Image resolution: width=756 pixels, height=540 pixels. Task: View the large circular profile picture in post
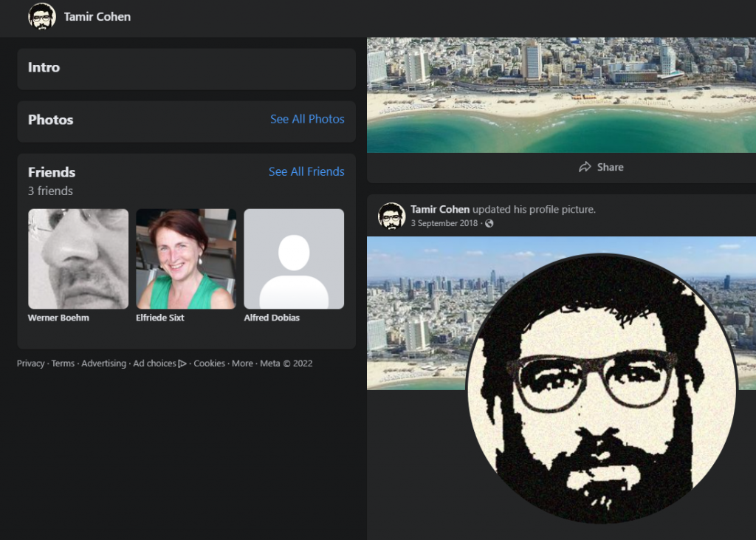(602, 388)
